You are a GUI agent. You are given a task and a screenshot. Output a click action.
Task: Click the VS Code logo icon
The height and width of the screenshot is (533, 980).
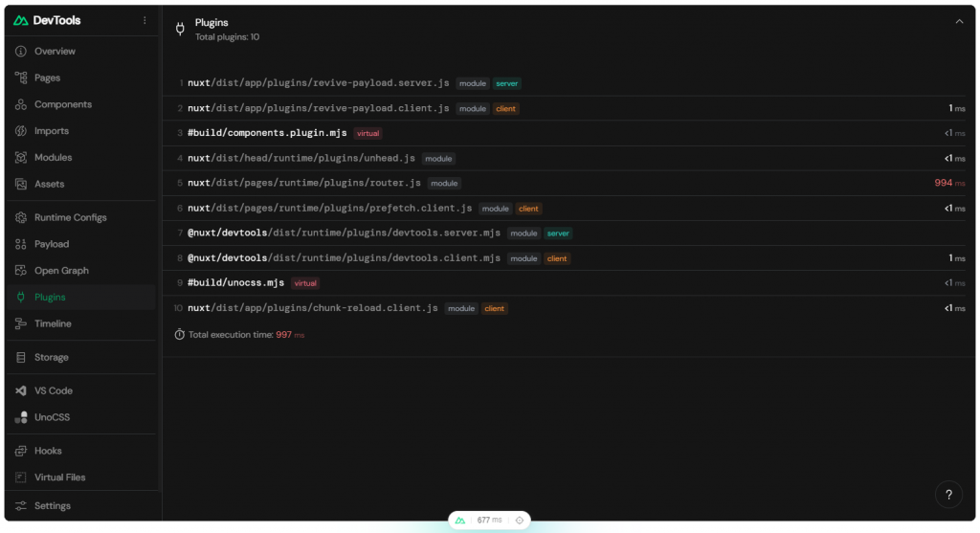pos(21,390)
